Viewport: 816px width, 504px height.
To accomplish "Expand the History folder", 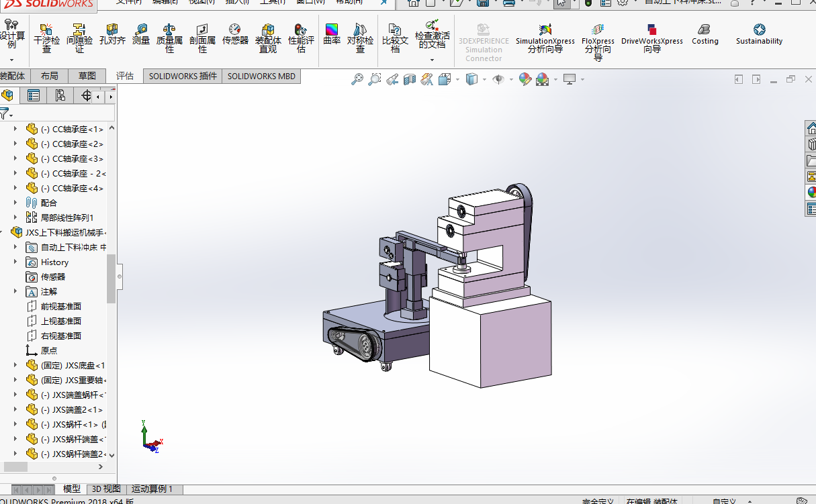I will pyautogui.click(x=15, y=262).
